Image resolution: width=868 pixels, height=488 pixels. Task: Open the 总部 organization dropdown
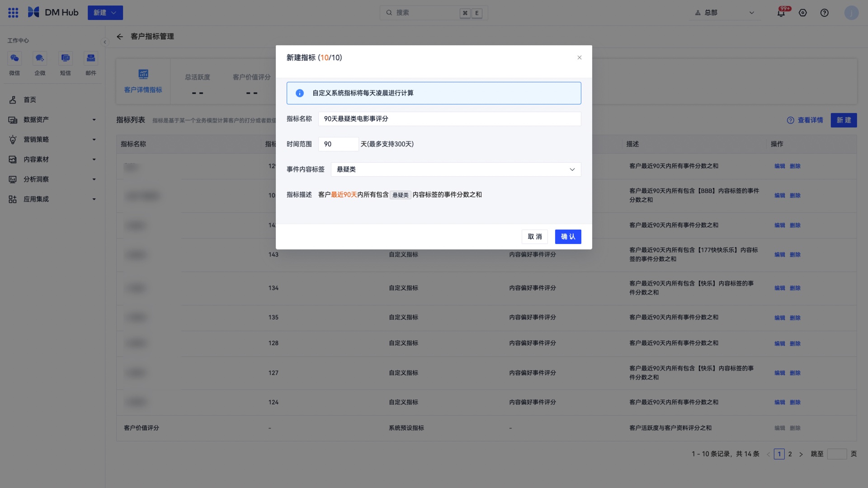[725, 13]
